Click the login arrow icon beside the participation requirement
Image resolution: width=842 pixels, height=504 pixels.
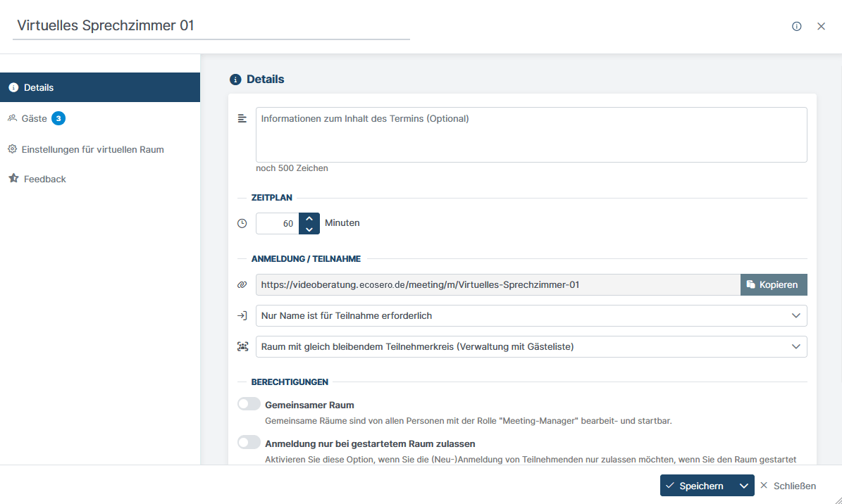[242, 315]
